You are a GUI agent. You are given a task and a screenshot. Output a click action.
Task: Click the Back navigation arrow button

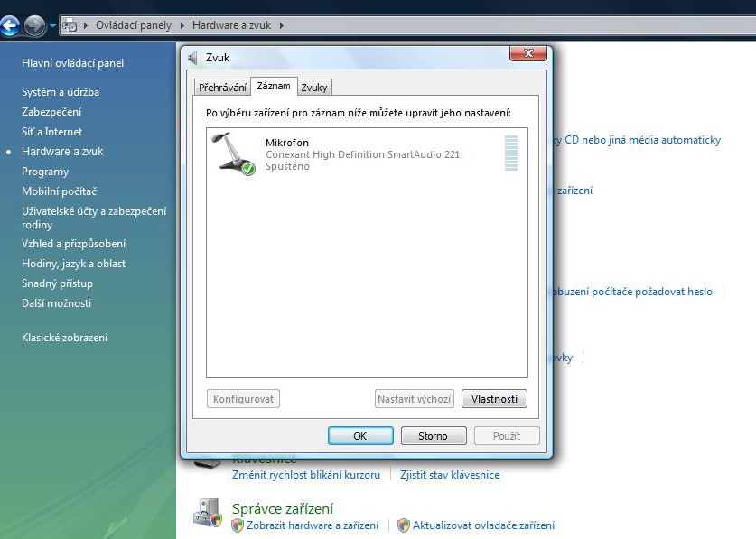click(10, 25)
